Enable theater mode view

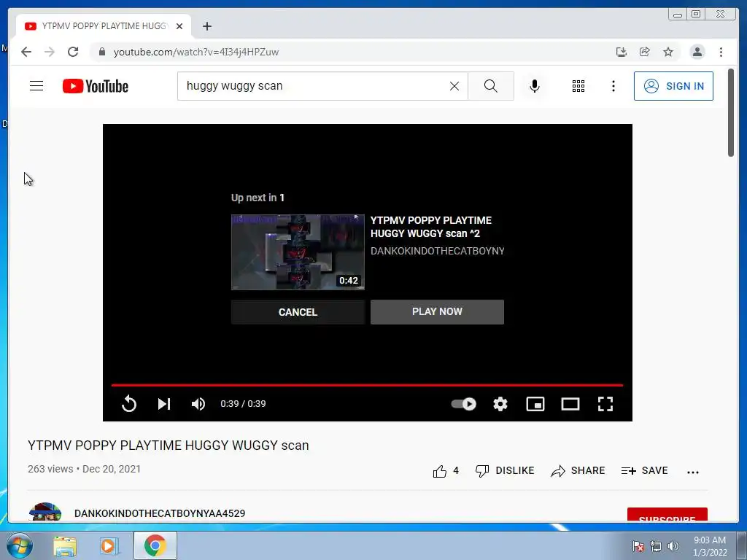570,404
